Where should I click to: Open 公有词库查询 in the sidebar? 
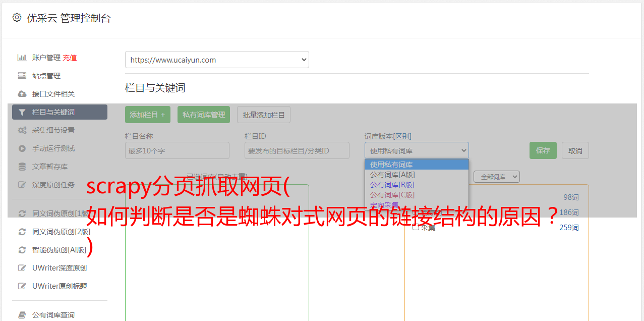pos(53,315)
